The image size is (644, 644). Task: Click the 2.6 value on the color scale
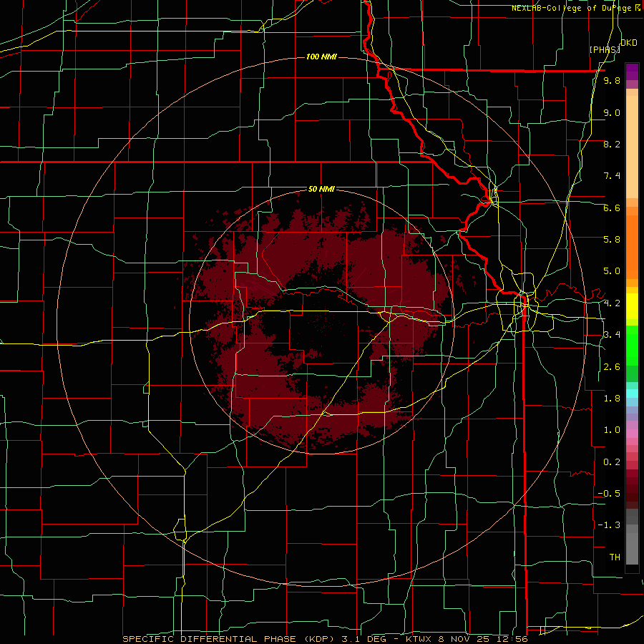(612, 367)
